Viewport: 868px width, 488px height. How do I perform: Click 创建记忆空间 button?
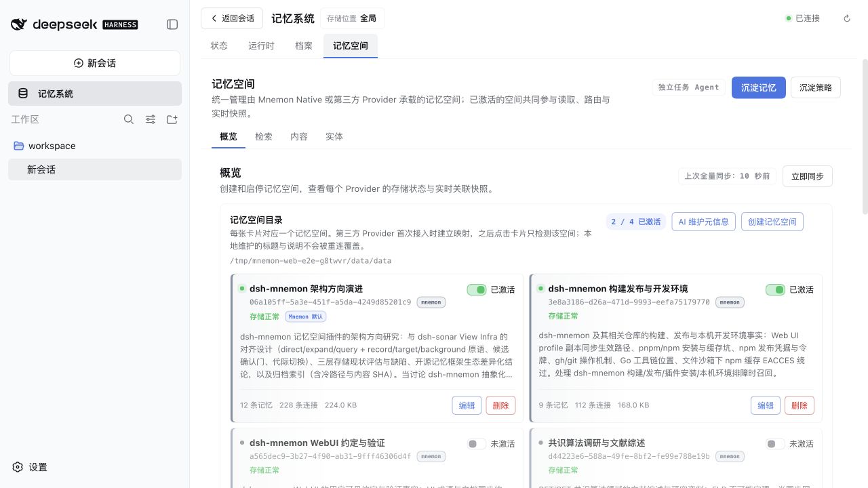pyautogui.click(x=772, y=222)
